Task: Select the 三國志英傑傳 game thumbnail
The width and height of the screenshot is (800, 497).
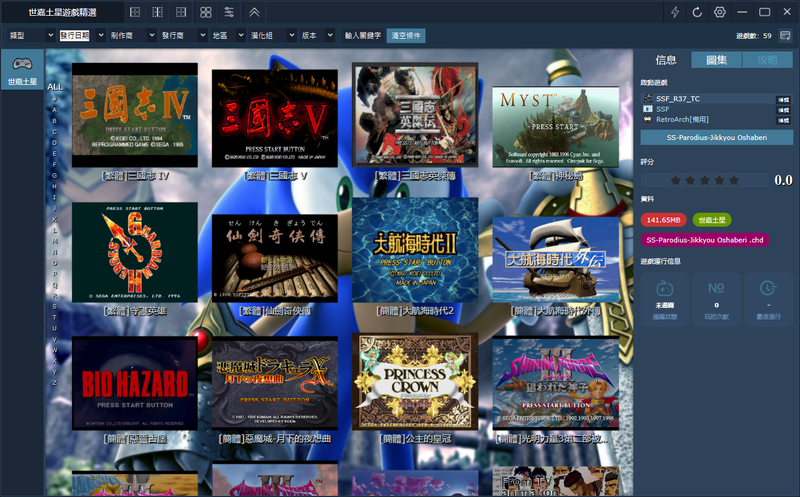Action: [415, 115]
